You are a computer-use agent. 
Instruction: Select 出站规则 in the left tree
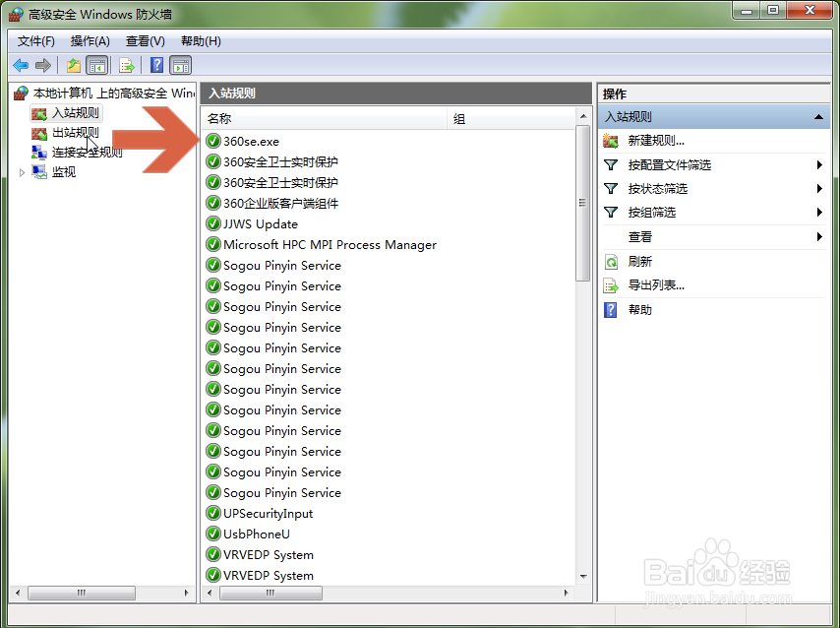(76, 133)
